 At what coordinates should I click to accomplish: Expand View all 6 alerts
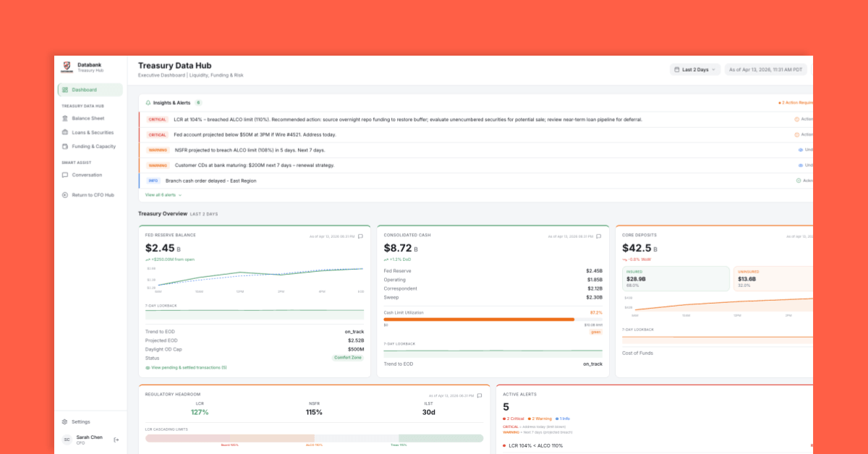coord(161,195)
